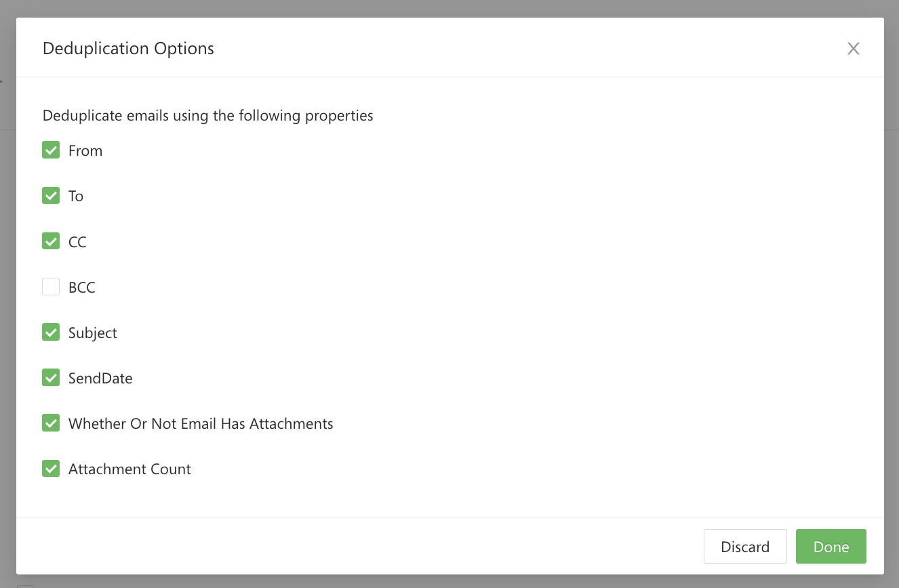Uncheck the Has Attachments checkbox
Screen dimensions: 899x588
(51, 423)
